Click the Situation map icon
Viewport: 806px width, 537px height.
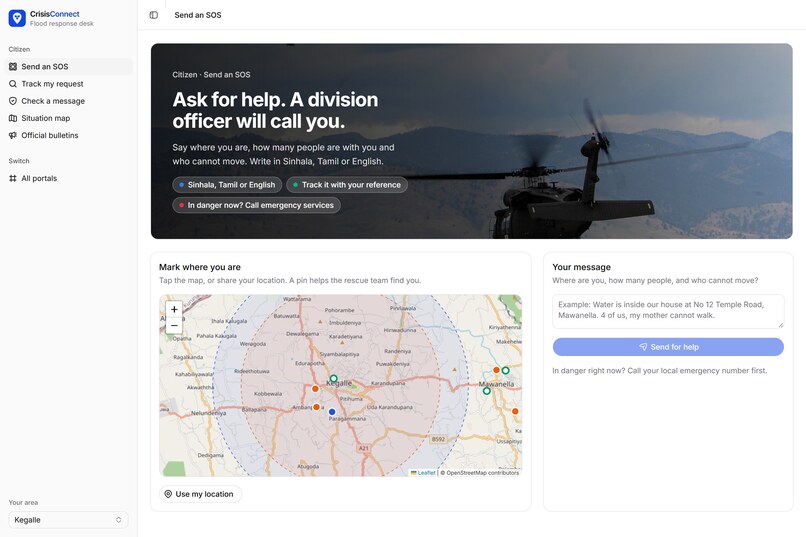[x=13, y=118]
